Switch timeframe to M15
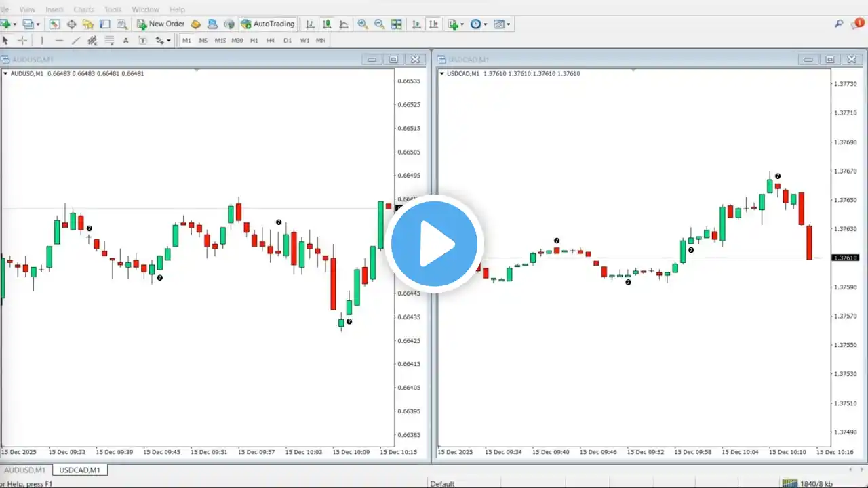The image size is (868, 488). coord(220,41)
